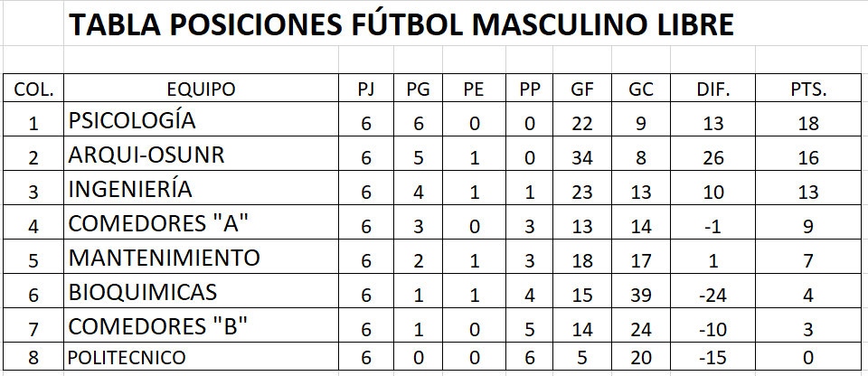Select the title cell TABLA POSICIONES FÚTBOL MASCULINO LIBRE

(401, 24)
